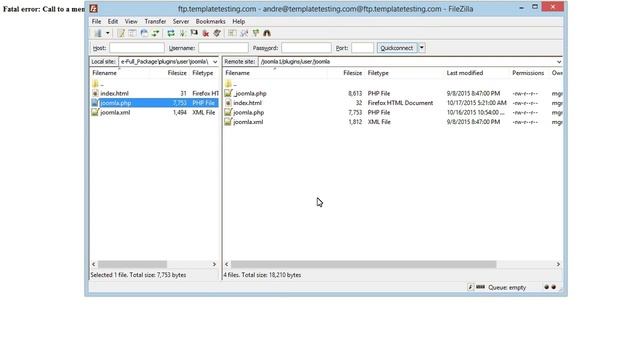
Task: Open remote parent folder icon
Action: tap(228, 84)
